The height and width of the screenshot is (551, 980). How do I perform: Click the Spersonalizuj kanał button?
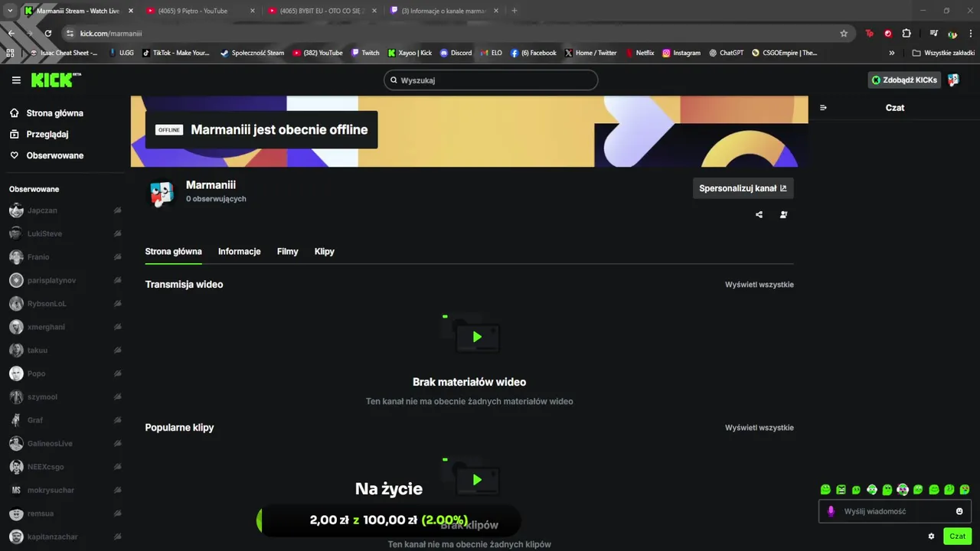click(743, 188)
